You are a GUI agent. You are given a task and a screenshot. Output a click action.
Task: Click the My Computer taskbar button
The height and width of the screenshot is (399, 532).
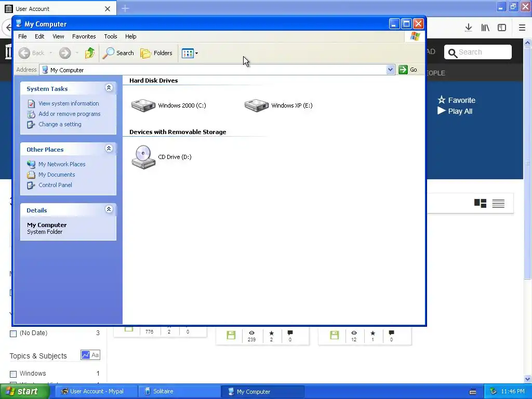pos(262,392)
